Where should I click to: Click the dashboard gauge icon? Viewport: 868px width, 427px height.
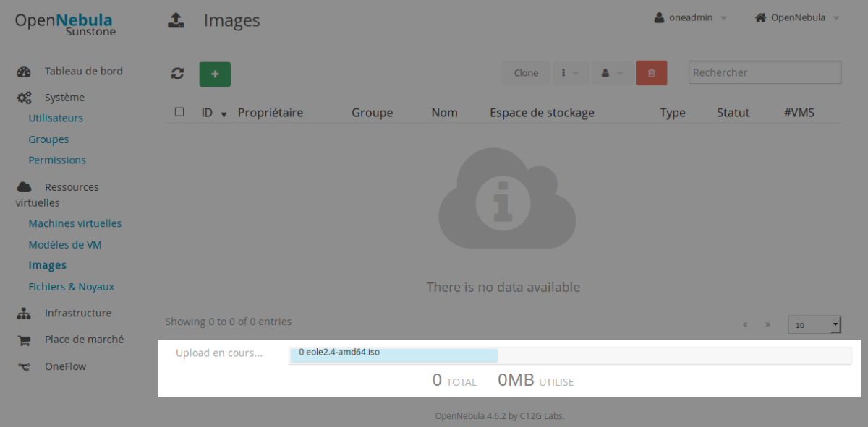pyautogui.click(x=24, y=72)
